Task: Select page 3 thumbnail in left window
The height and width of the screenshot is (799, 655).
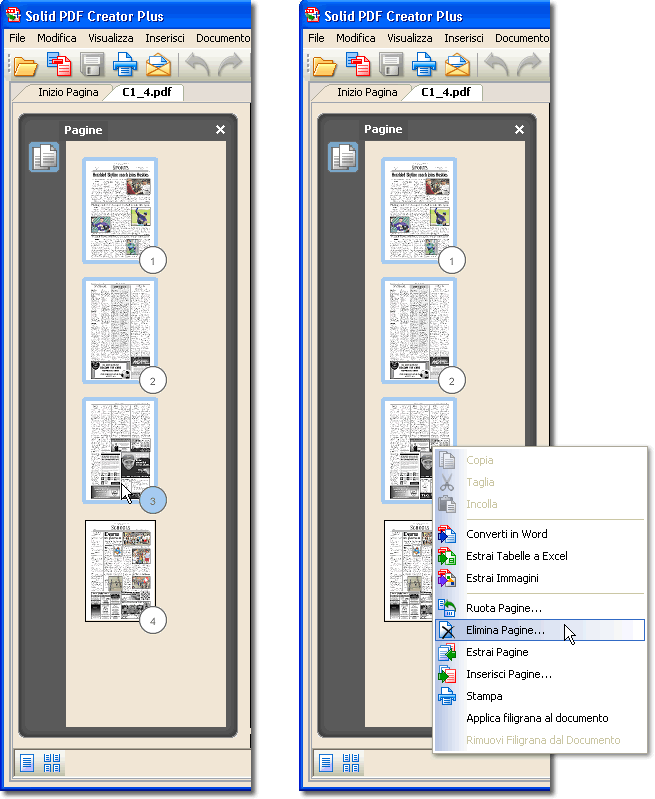Action: [120, 450]
